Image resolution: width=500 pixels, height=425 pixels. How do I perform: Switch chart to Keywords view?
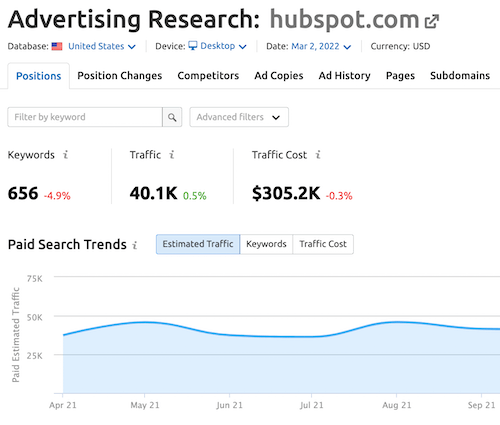(x=266, y=244)
